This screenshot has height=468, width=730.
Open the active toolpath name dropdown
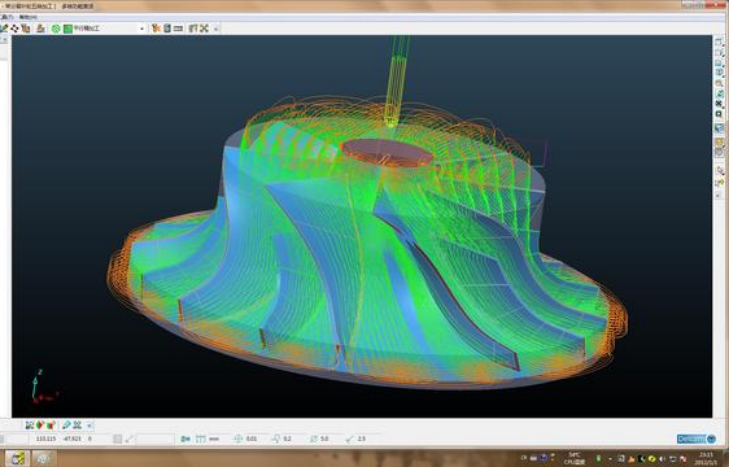pyautogui.click(x=142, y=28)
